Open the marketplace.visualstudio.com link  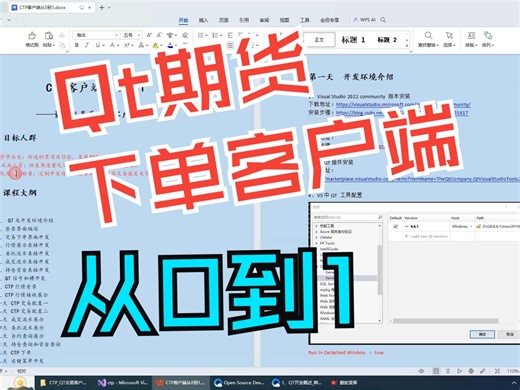423,179
